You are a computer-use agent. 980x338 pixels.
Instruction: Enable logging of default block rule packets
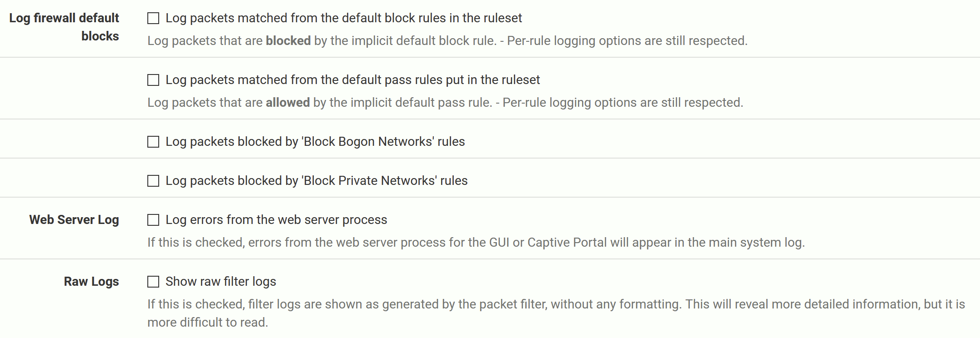tap(153, 18)
